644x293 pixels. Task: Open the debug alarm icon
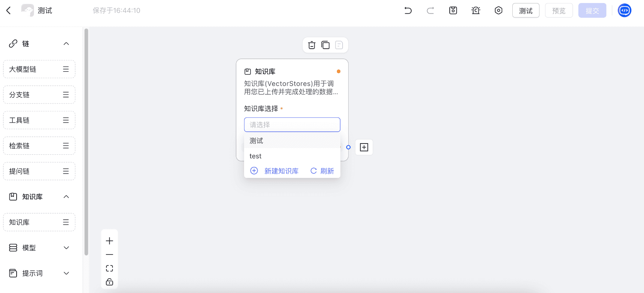pyautogui.click(x=476, y=11)
